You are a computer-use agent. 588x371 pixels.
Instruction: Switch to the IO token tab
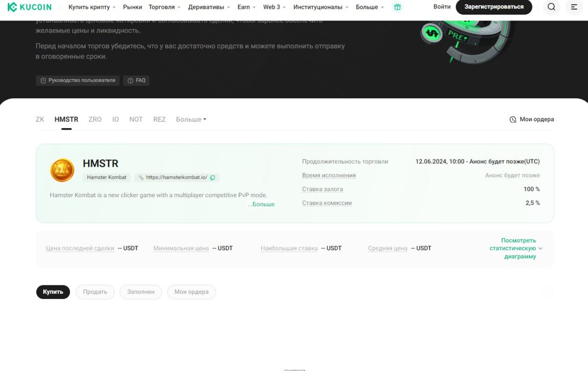coord(116,119)
